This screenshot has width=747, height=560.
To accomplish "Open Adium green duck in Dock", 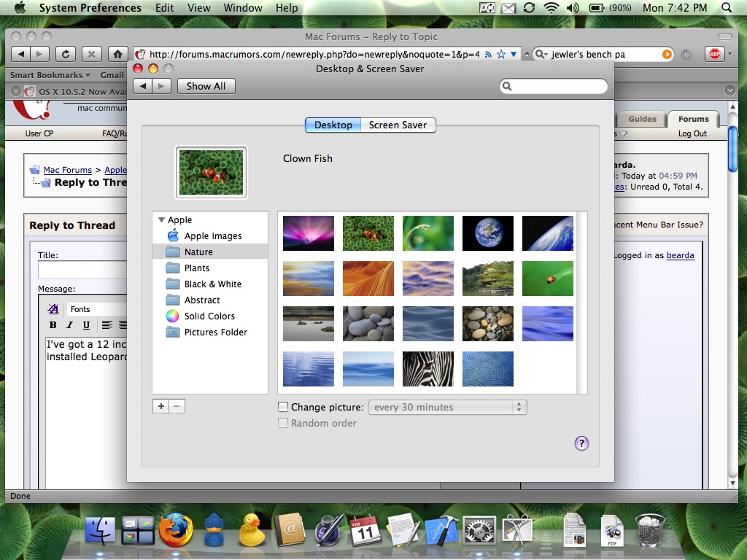I will (x=214, y=530).
